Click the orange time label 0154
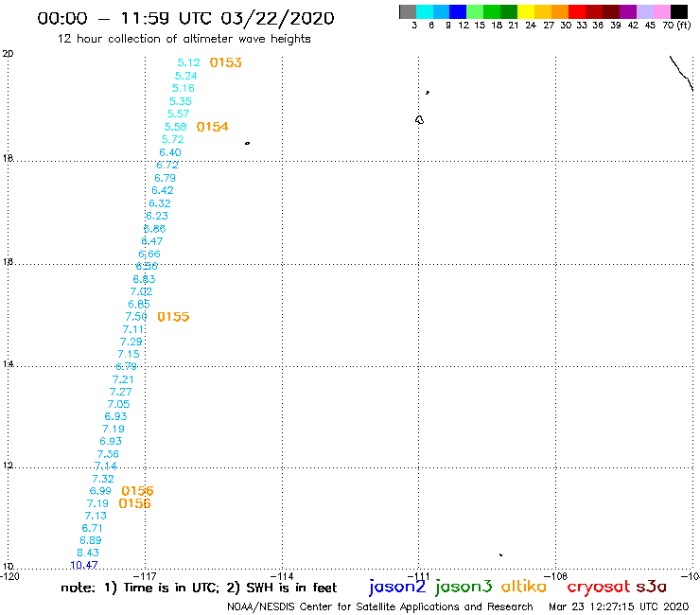This screenshot has height=615, width=700. click(x=213, y=127)
